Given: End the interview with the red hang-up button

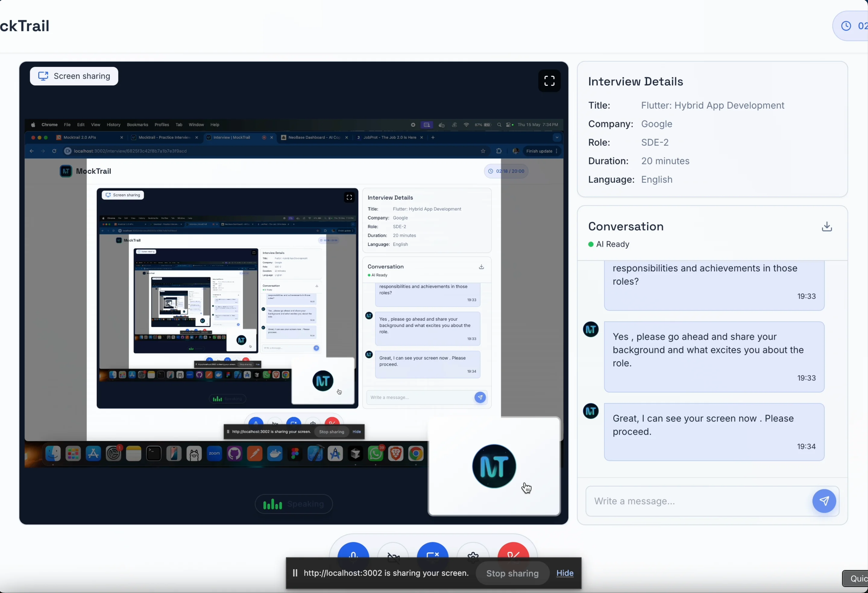Looking at the screenshot, I should 513,551.
